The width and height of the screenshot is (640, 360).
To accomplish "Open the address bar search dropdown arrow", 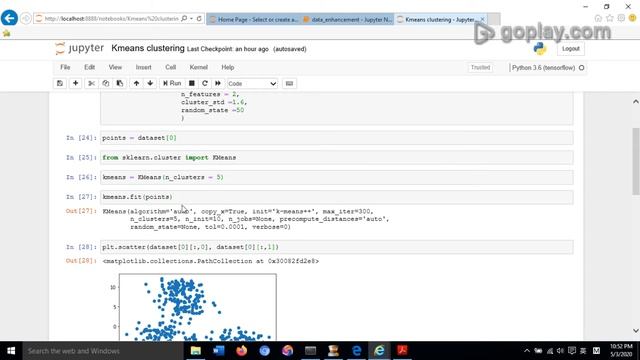I will tap(191, 18).
